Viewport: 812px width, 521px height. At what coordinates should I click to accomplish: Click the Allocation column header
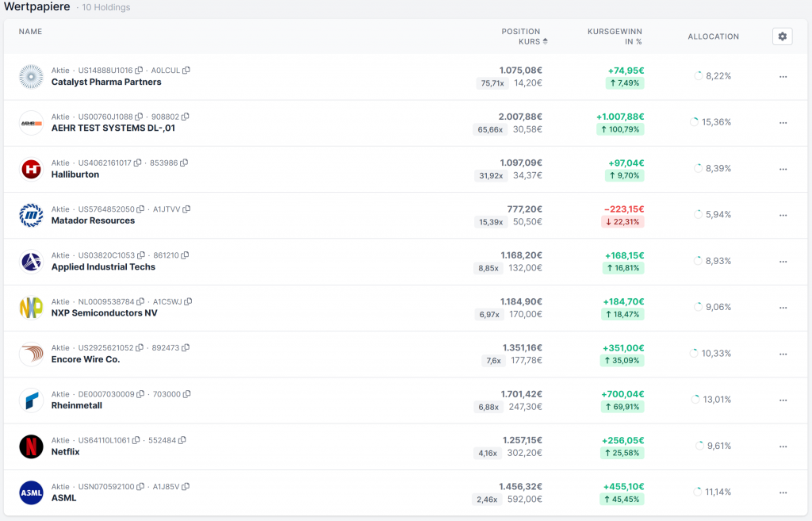(713, 36)
